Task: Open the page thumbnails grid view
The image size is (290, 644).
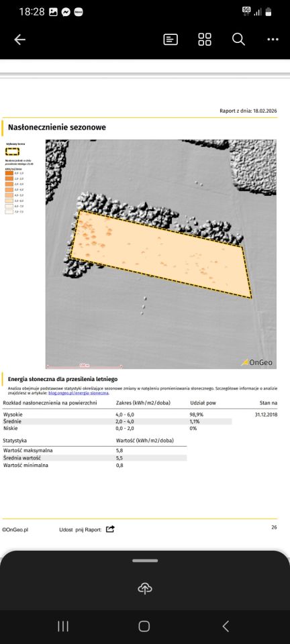Action: pyautogui.click(x=205, y=40)
